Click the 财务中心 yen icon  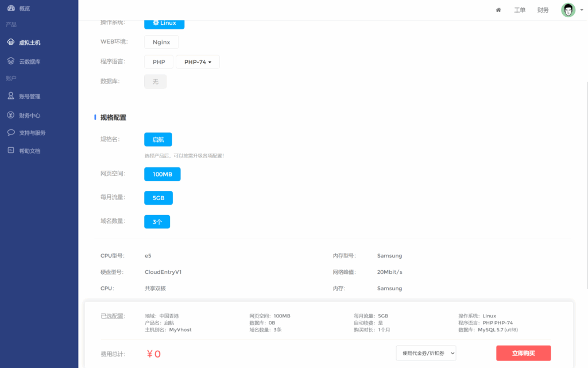pyautogui.click(x=11, y=115)
